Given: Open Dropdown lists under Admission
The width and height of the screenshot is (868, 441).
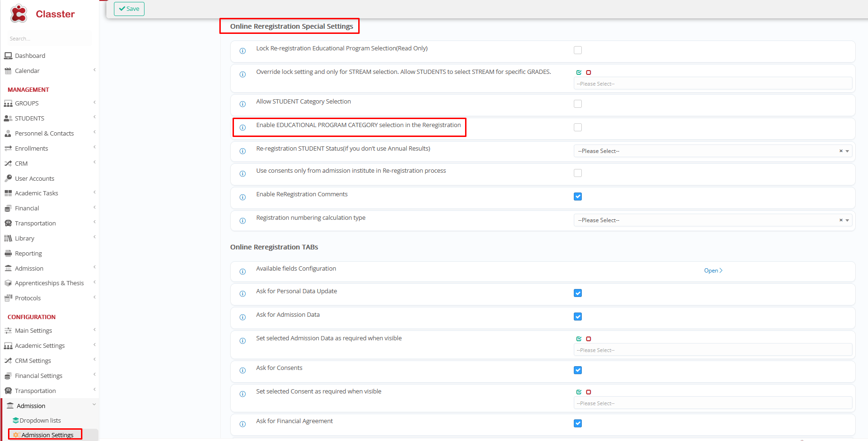Looking at the screenshot, I should coord(40,420).
